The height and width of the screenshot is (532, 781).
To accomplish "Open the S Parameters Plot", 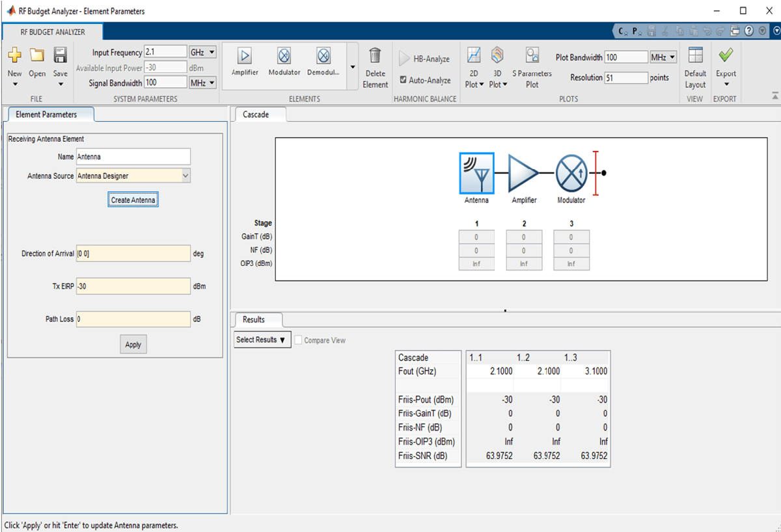I will tap(532, 56).
